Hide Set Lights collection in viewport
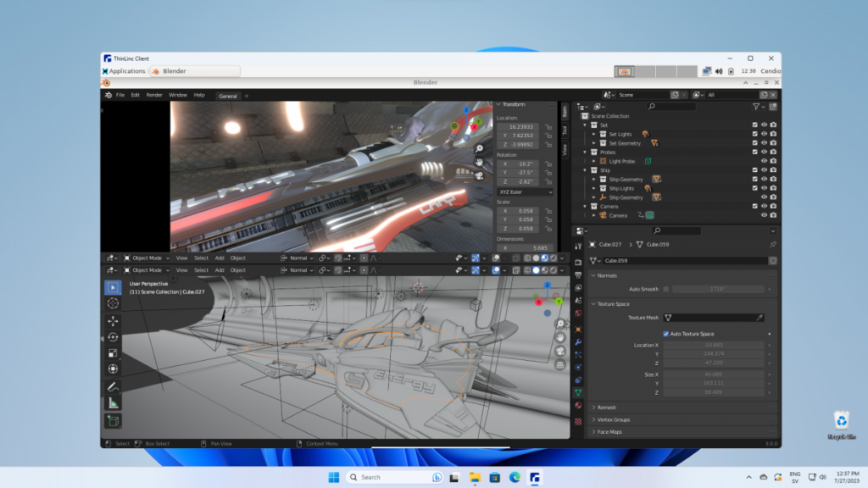This screenshot has width=868, height=488. coord(764,134)
